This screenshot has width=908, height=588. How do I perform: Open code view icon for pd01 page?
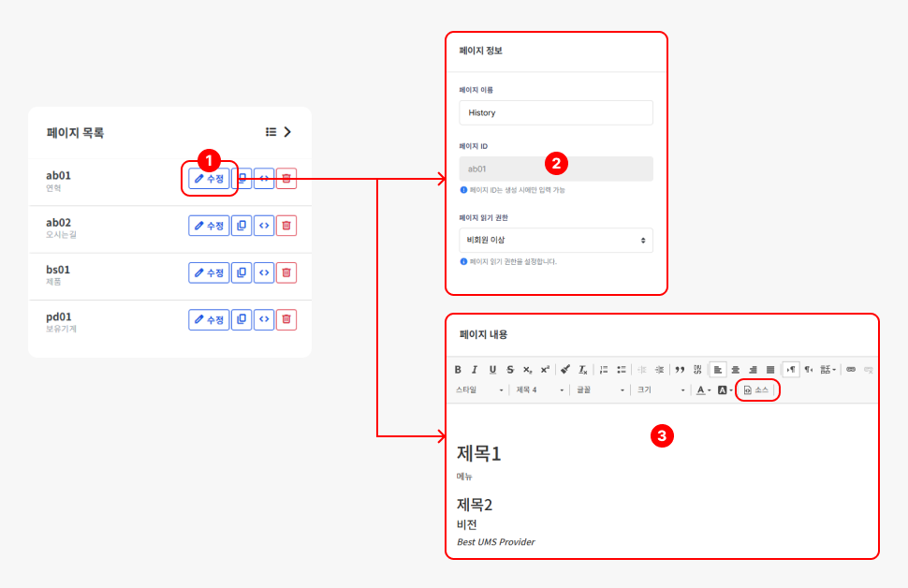click(264, 319)
